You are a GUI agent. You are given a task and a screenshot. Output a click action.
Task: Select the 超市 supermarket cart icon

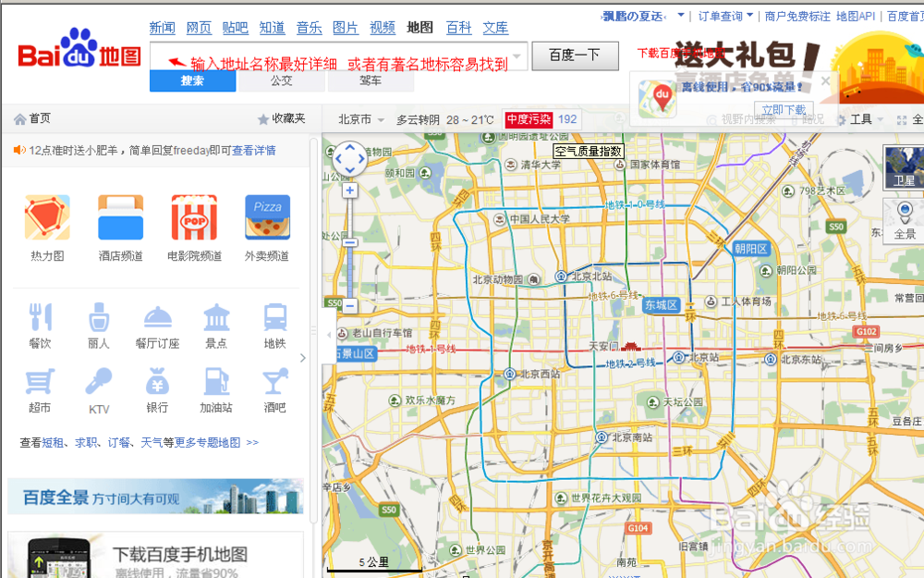(40, 382)
